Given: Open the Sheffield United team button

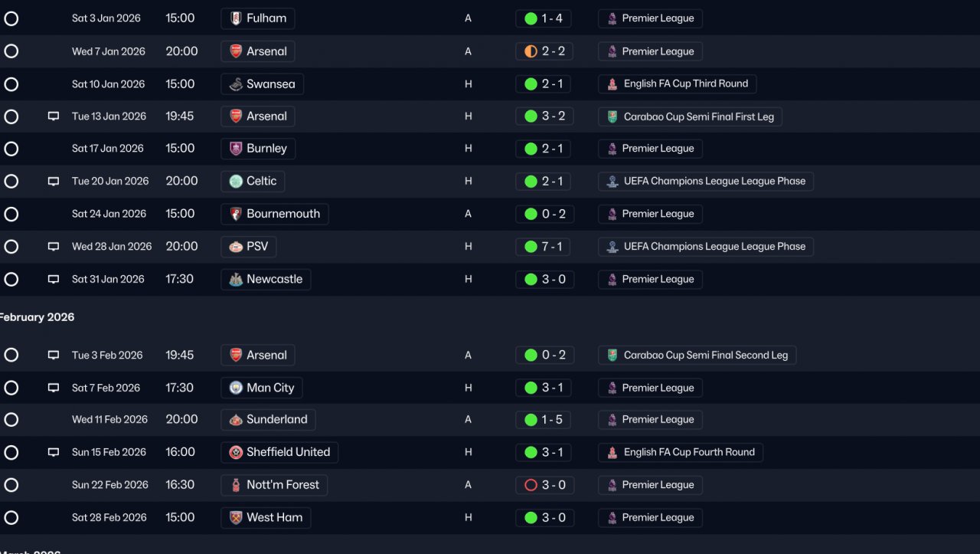Looking at the screenshot, I should click(279, 452).
